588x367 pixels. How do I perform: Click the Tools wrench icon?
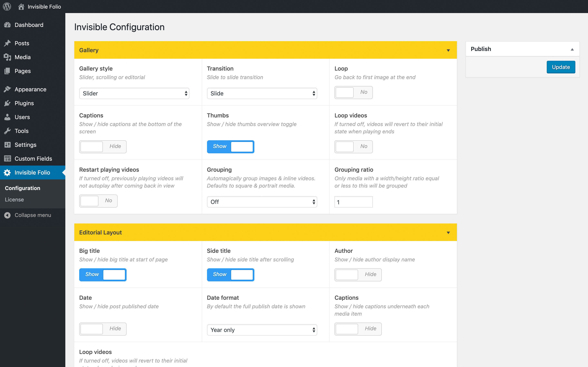tap(7, 131)
